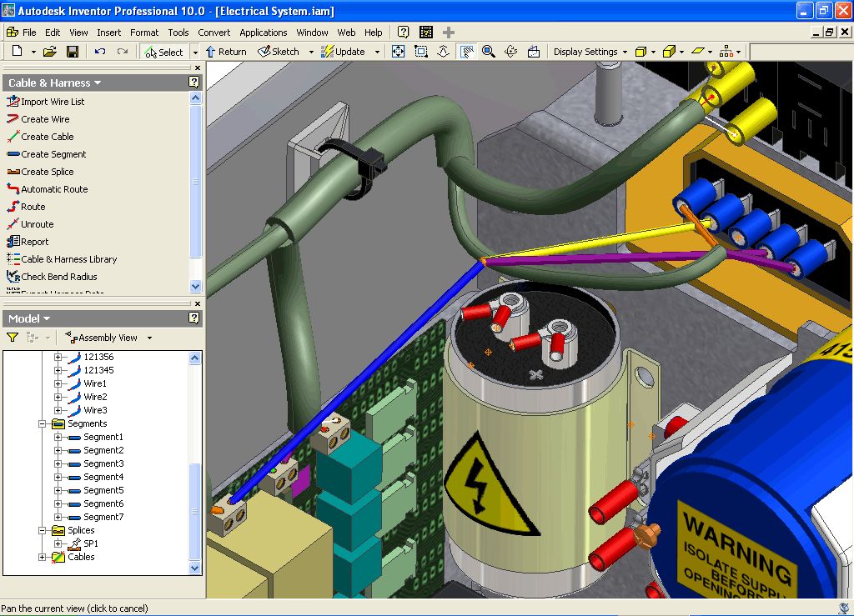Click the Return button
Viewport: 854px width, 616px height.
226,52
